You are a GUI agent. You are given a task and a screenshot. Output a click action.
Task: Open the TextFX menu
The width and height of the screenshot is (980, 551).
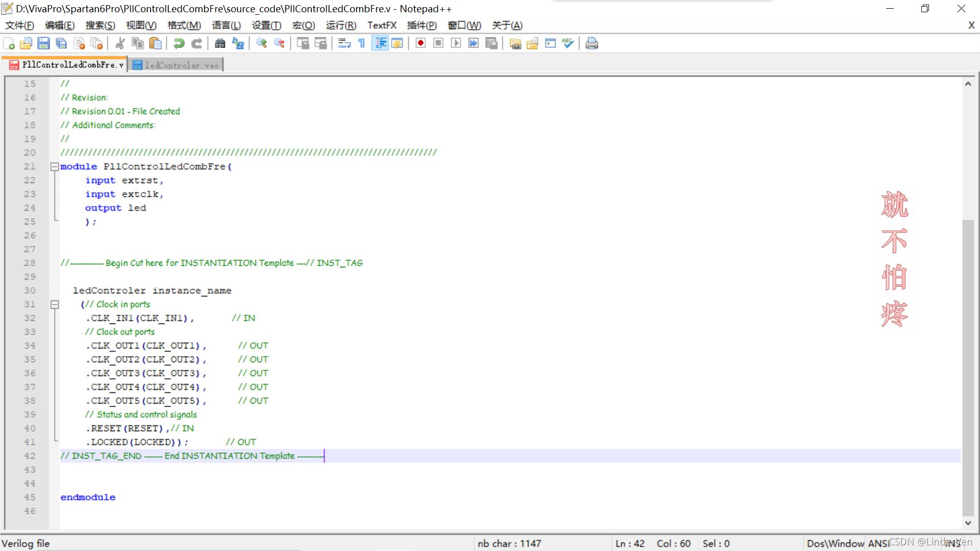(x=382, y=26)
